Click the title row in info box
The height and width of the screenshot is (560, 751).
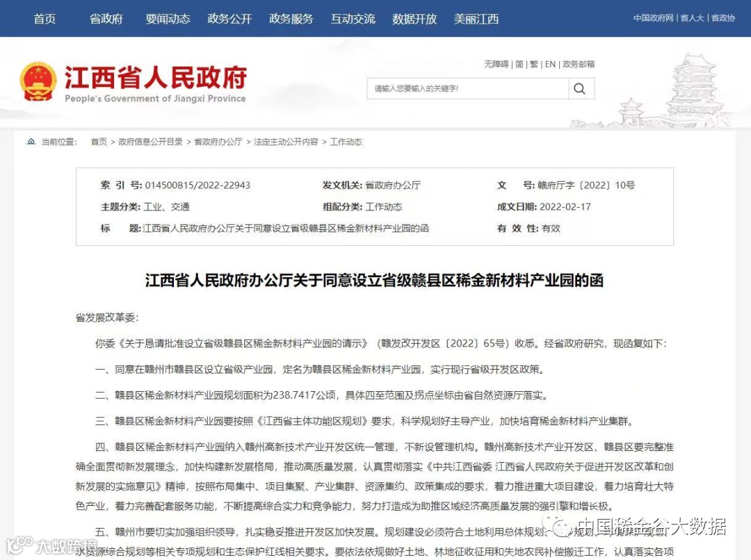[x=265, y=229]
